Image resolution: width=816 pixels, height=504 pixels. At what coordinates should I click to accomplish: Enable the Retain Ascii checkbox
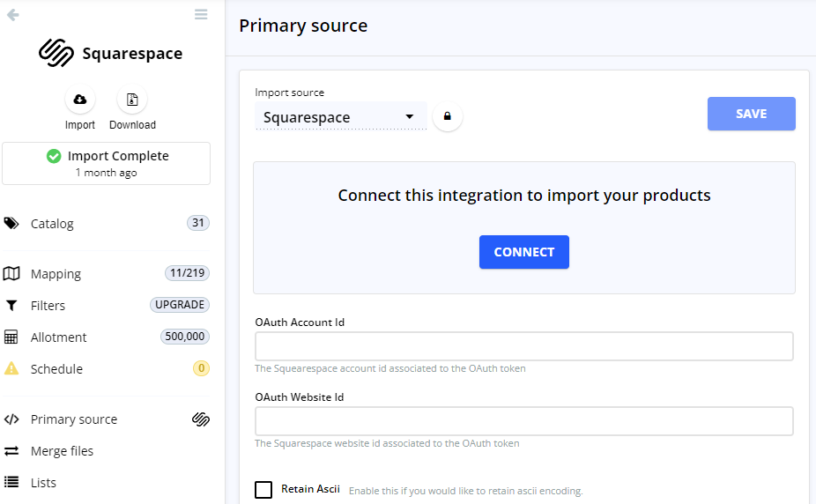(263, 489)
